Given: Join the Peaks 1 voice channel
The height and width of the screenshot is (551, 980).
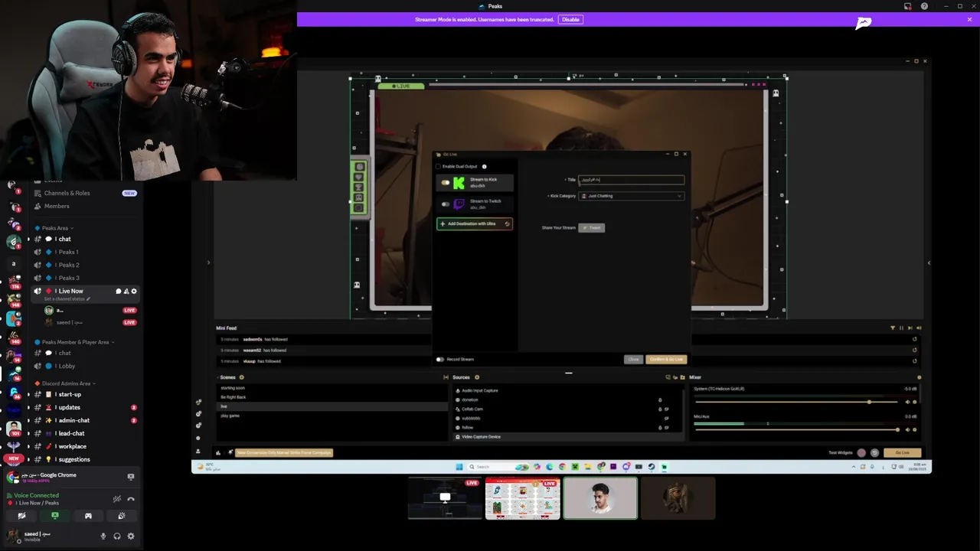Looking at the screenshot, I should point(84,252).
